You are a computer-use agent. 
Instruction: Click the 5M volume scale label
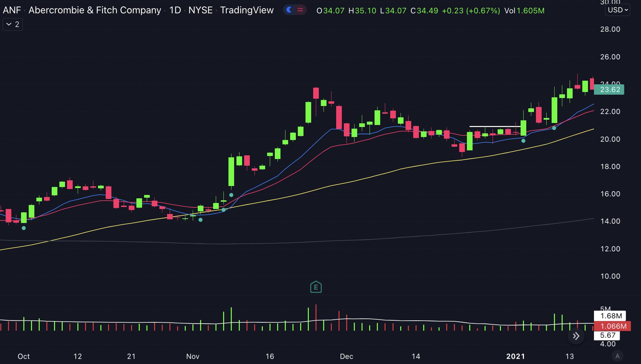605,308
